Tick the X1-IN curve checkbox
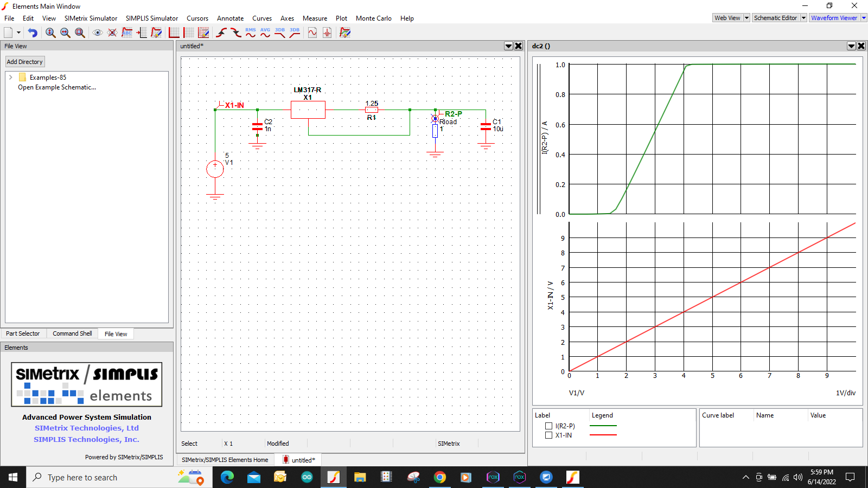This screenshot has height=488, width=868. [548, 435]
